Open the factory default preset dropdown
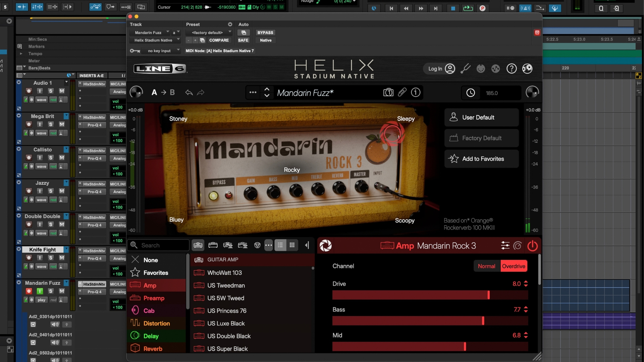644x362 pixels. pyautogui.click(x=209, y=33)
